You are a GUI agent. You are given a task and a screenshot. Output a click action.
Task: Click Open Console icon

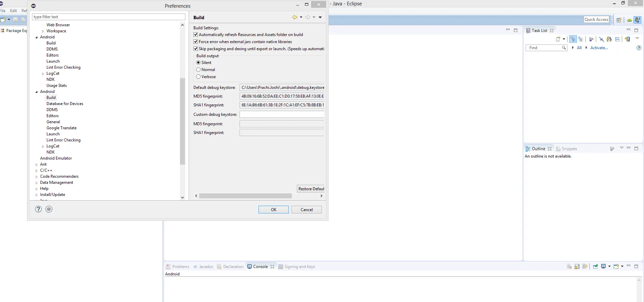point(616,266)
